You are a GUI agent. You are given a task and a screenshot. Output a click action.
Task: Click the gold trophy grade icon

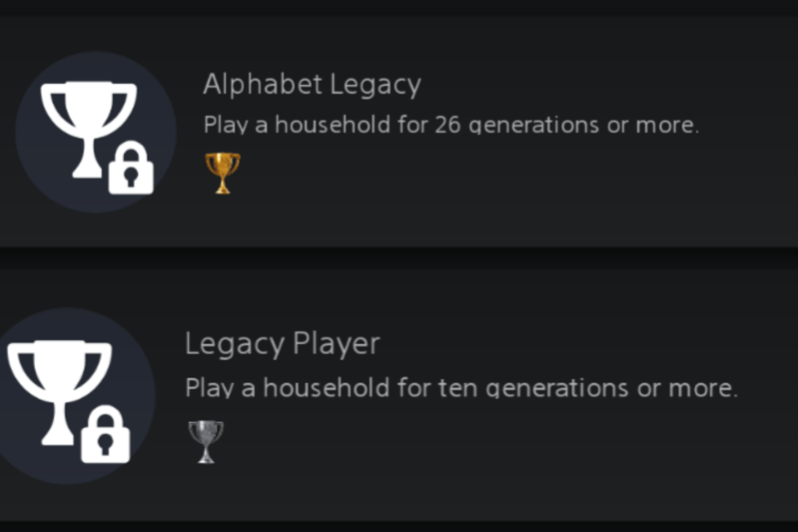(x=222, y=172)
